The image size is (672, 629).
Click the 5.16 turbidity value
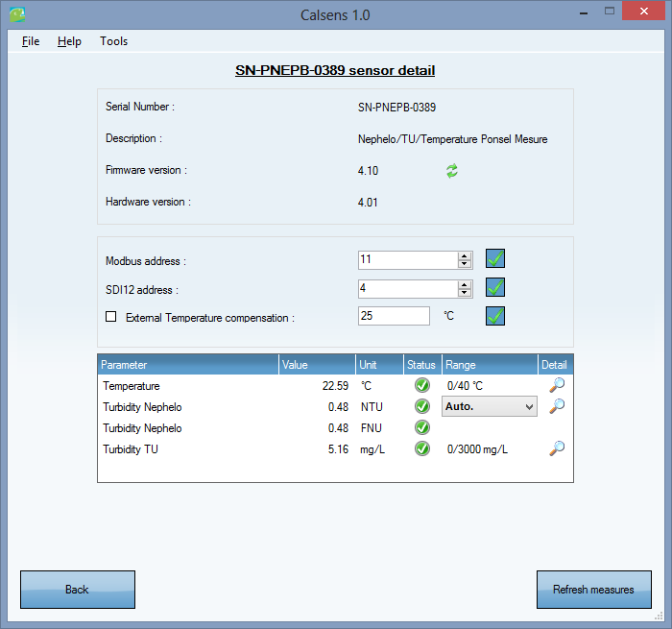(x=338, y=449)
